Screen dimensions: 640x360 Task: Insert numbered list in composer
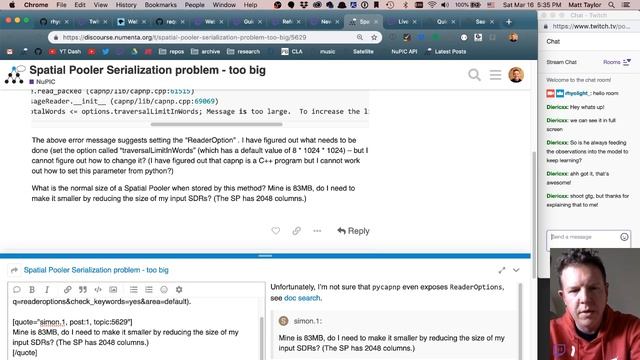coord(149,289)
